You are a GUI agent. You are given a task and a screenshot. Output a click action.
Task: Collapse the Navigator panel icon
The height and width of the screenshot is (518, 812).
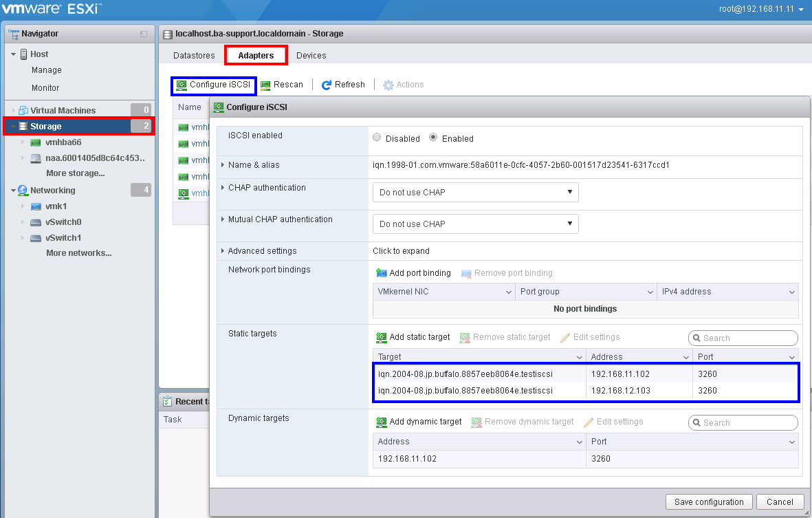(144, 34)
